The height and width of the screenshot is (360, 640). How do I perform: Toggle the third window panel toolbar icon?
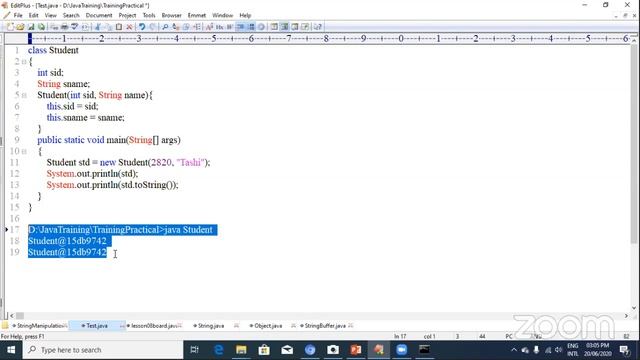point(295,27)
